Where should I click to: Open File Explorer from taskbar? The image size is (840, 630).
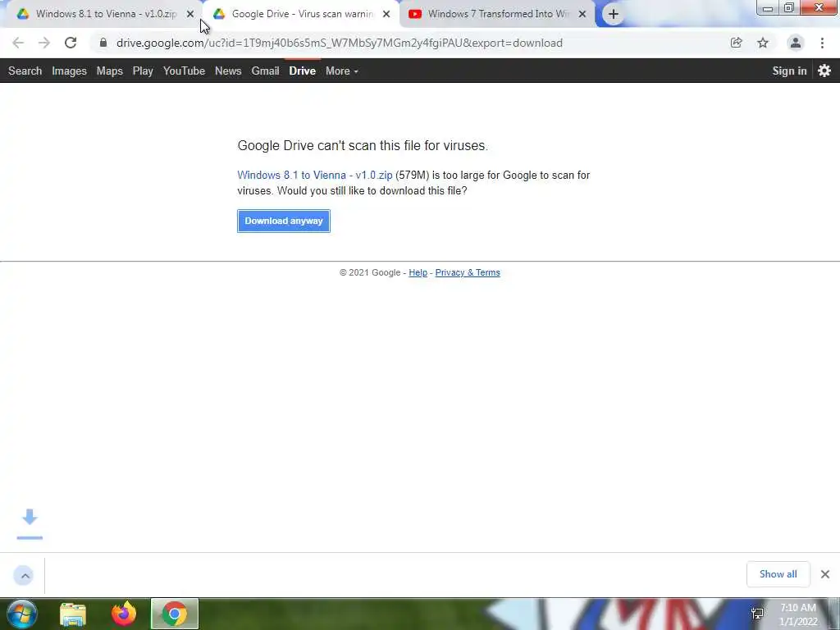point(73,614)
